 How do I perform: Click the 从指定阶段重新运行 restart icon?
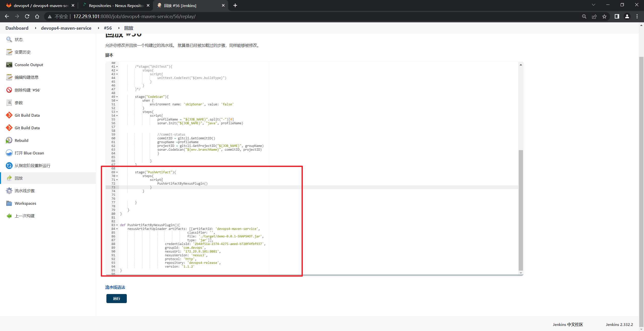click(9, 165)
